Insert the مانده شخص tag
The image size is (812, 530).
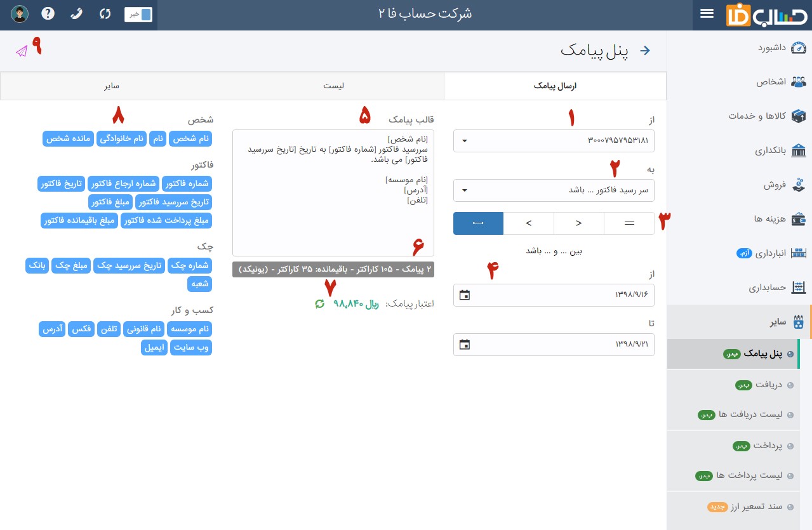(x=69, y=138)
